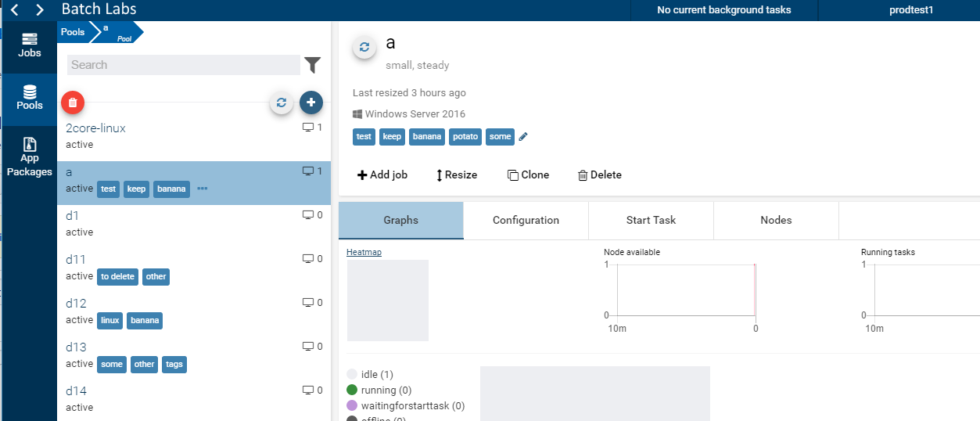Expand more tags ellipsis on pool a
Screen dimensions: 980x421
203,189
